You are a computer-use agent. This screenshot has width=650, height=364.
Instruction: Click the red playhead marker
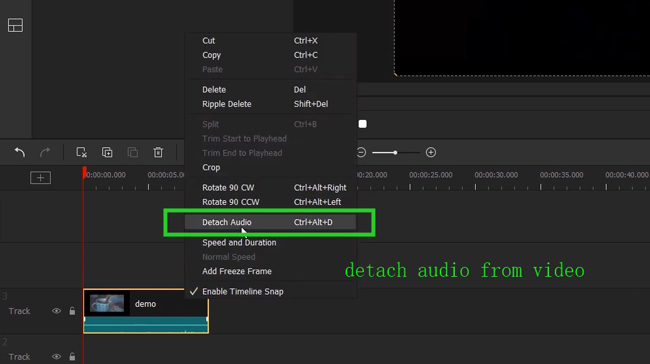(84, 172)
